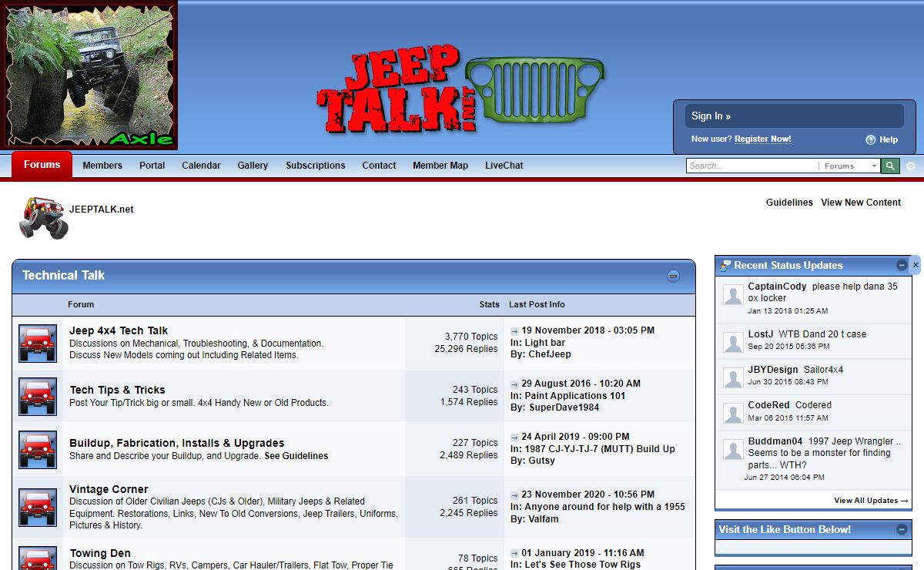This screenshot has width=924, height=570.
Task: View ChefJeep's profile
Action: coord(550,354)
